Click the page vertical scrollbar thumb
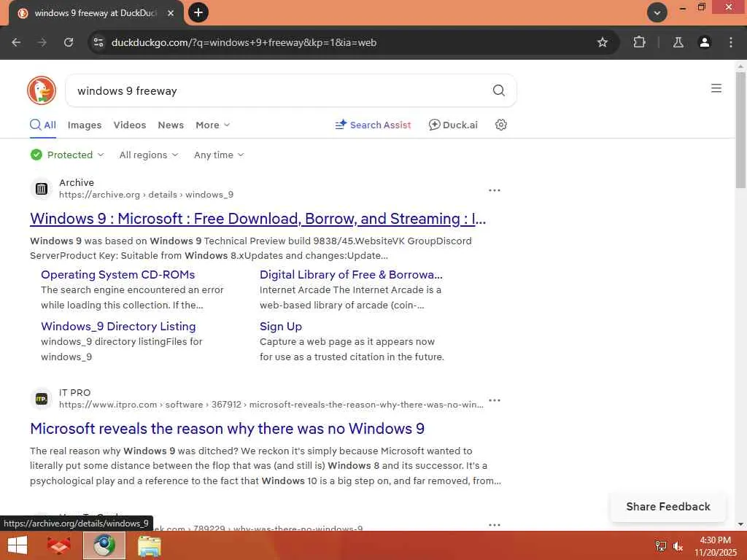This screenshot has height=560, width=747. click(x=740, y=130)
